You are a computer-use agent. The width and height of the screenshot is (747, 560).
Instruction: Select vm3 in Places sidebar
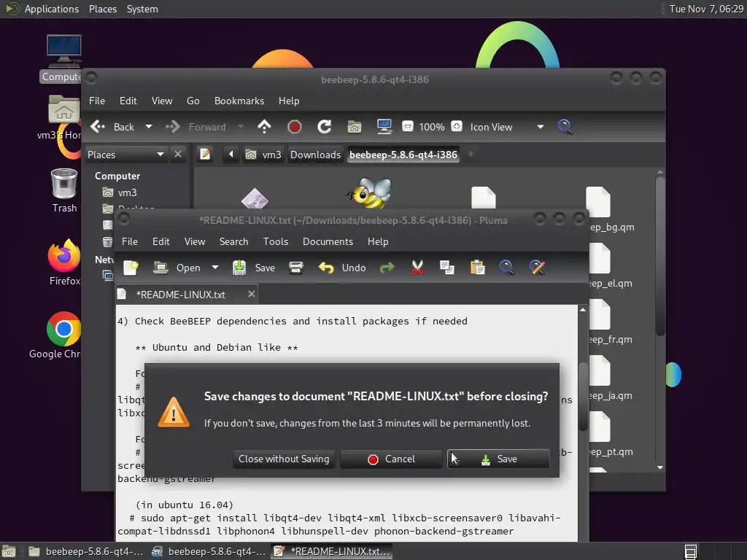click(x=127, y=192)
